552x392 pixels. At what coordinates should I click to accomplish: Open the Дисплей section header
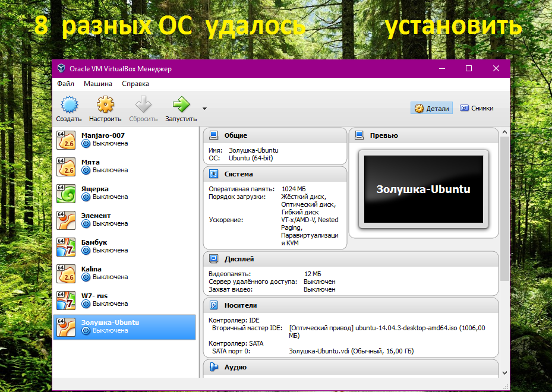[x=351, y=259]
